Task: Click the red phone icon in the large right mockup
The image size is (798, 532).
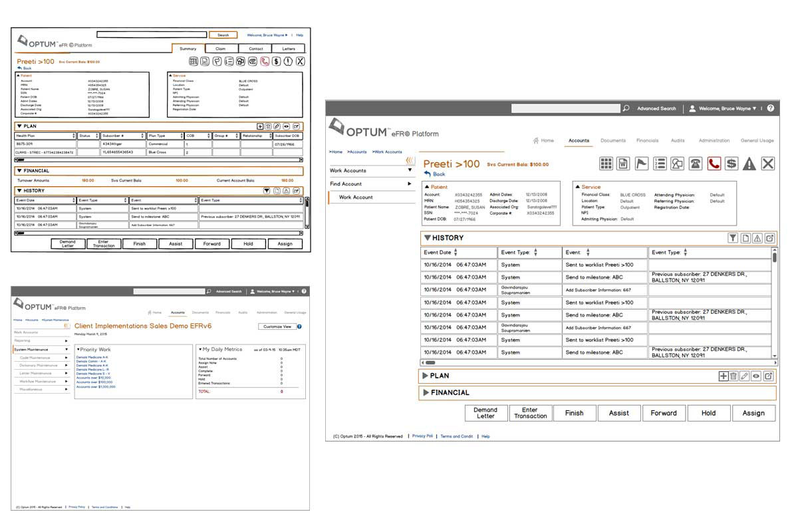Action: (714, 164)
